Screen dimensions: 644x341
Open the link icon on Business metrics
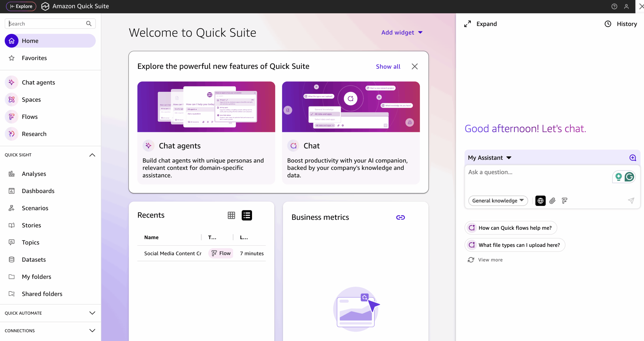(x=400, y=217)
